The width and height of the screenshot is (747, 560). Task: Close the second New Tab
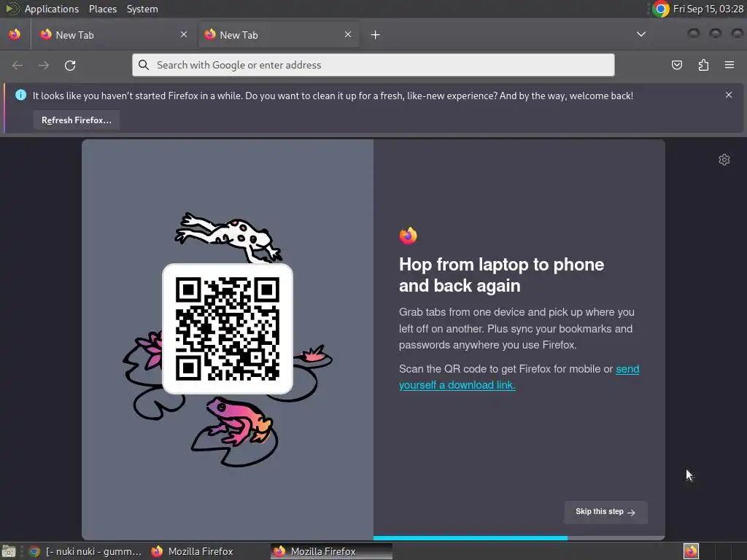348,34
